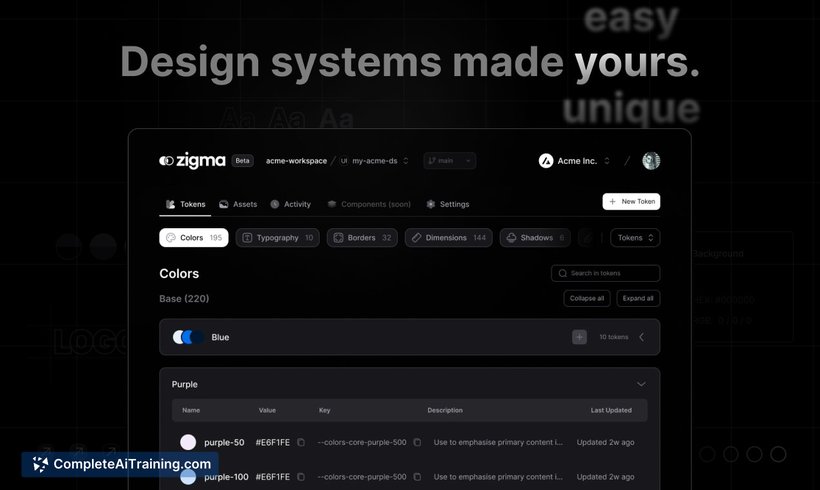The height and width of the screenshot is (490, 820).
Task: Click the Expand all button
Action: 637,298
